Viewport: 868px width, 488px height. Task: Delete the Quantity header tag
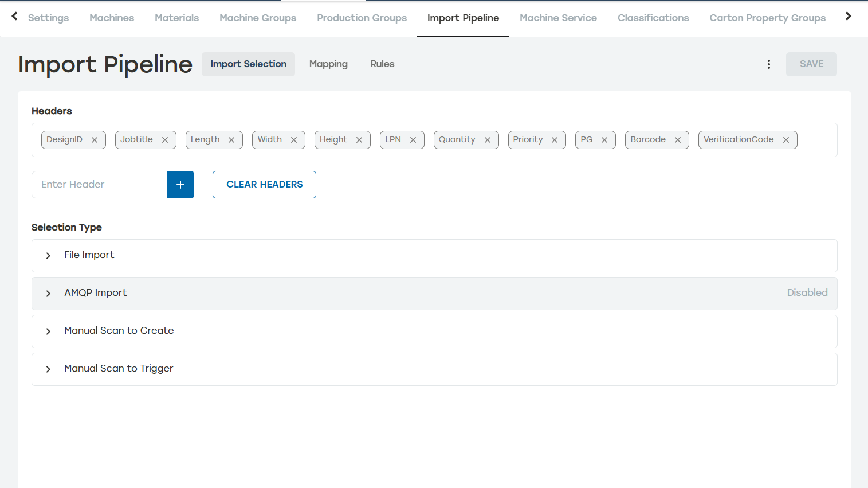pos(488,140)
